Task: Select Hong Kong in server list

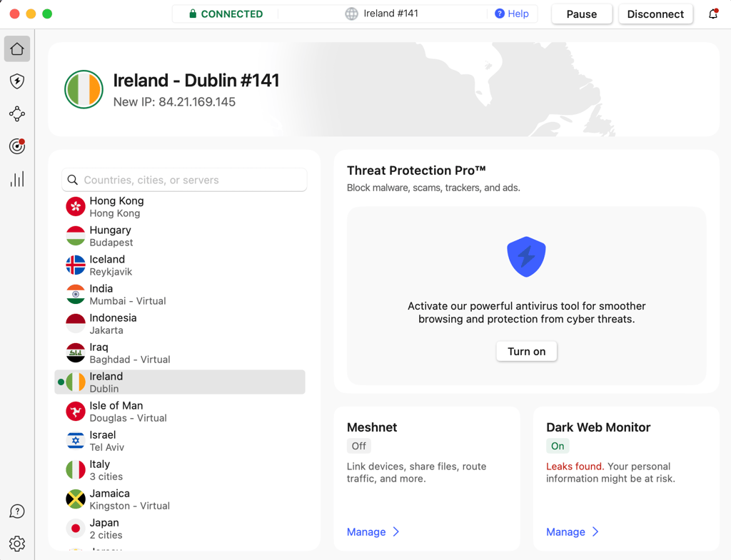Action: 180,207
